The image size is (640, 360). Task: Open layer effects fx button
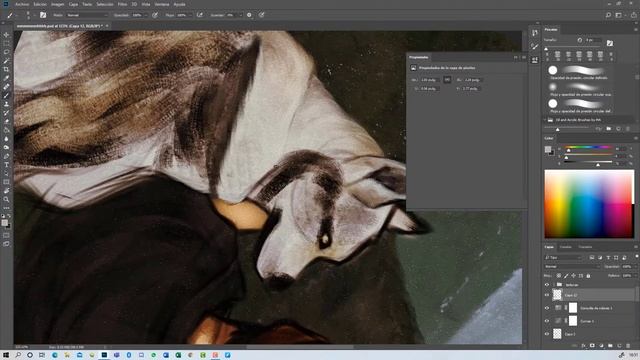click(583, 346)
